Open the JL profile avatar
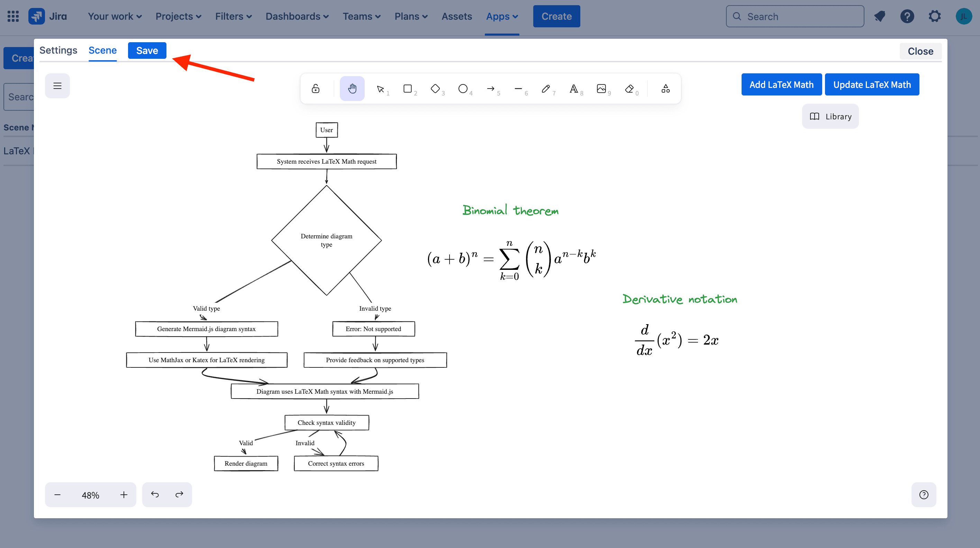Screen dimensions: 980x548 (964, 16)
